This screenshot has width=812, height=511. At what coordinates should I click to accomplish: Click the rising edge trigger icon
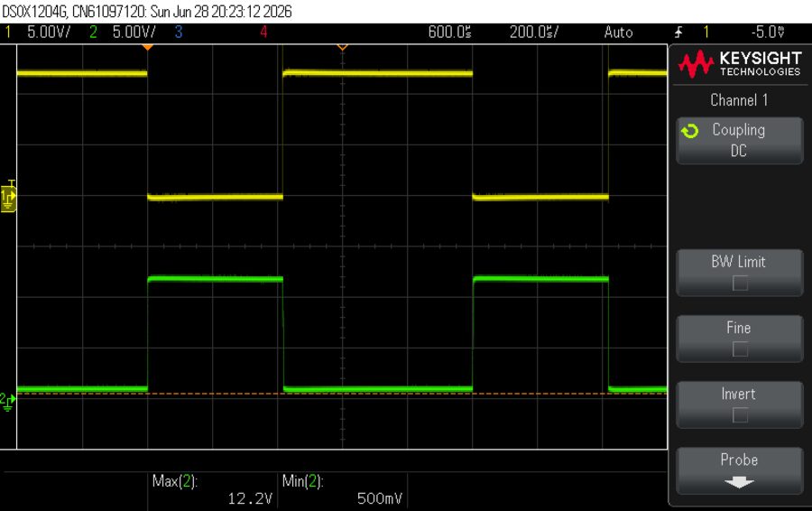point(678,33)
